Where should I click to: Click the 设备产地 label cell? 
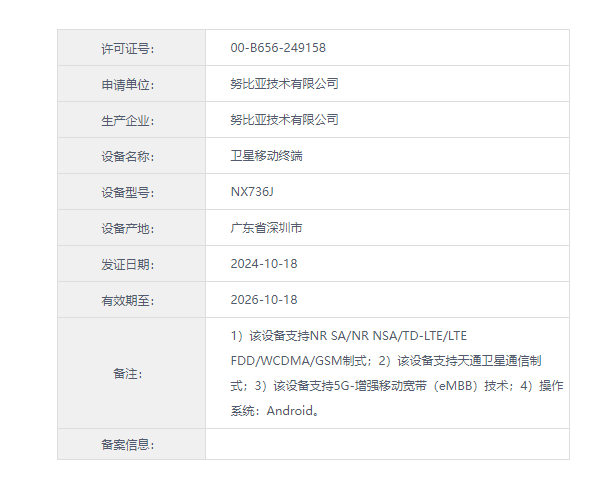pos(132,227)
